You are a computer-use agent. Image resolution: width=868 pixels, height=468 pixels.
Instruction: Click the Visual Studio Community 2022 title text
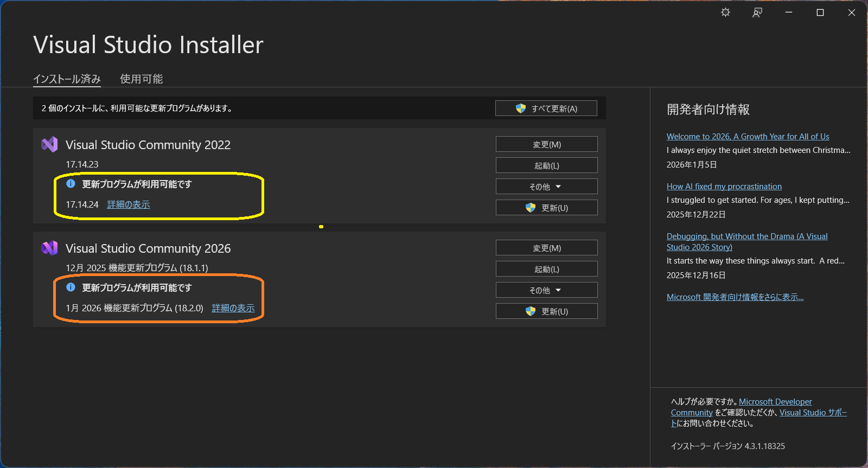tap(148, 145)
